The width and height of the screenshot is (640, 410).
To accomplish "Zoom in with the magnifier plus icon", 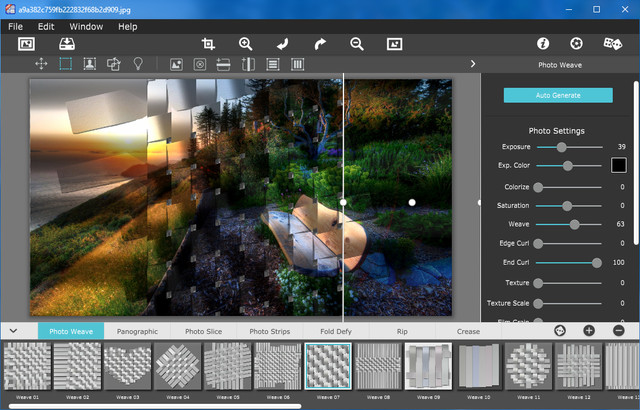I will click(x=245, y=44).
